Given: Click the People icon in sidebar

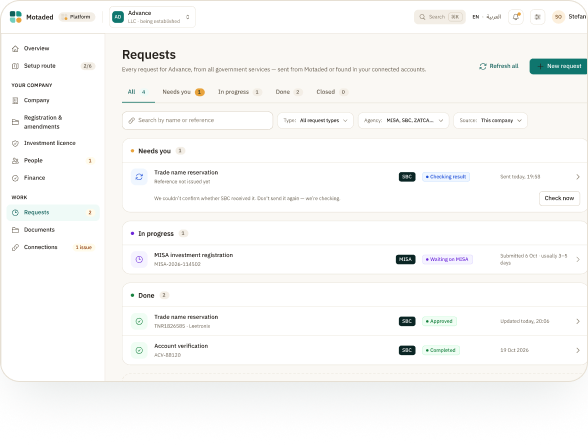Looking at the screenshot, I should click(15, 161).
